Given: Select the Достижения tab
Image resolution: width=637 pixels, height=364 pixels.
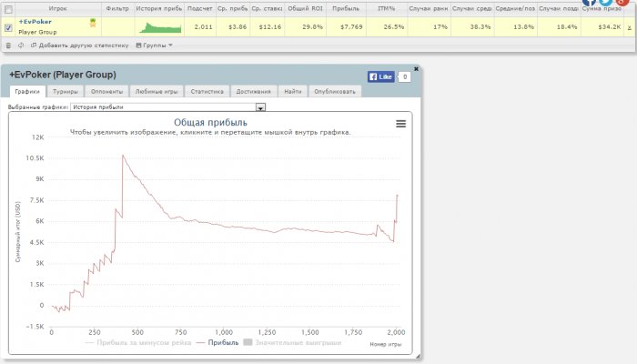Looking at the screenshot, I should (x=254, y=91).
